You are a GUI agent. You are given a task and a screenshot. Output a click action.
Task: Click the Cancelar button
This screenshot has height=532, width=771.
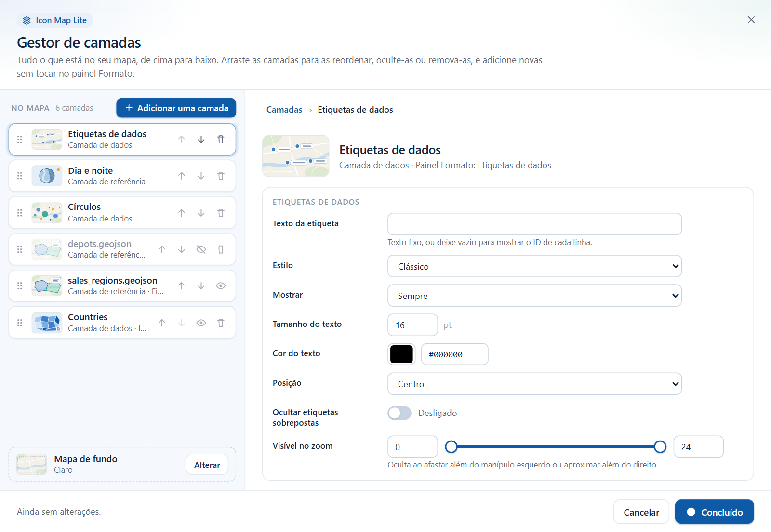[641, 512]
